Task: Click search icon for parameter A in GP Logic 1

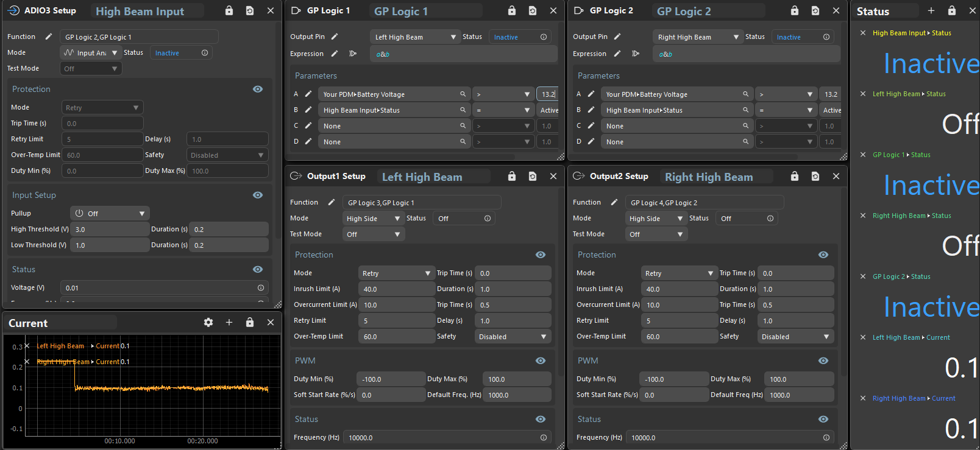Action: pyautogui.click(x=463, y=94)
